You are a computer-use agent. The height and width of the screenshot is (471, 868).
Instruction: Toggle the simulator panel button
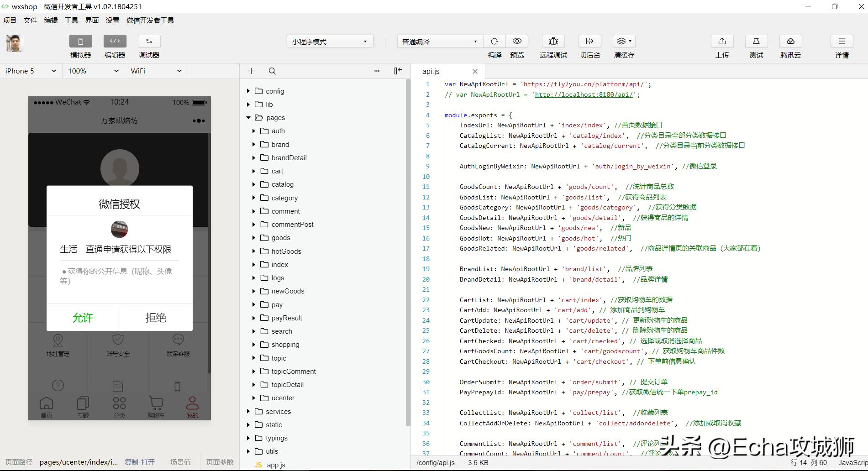tap(81, 41)
